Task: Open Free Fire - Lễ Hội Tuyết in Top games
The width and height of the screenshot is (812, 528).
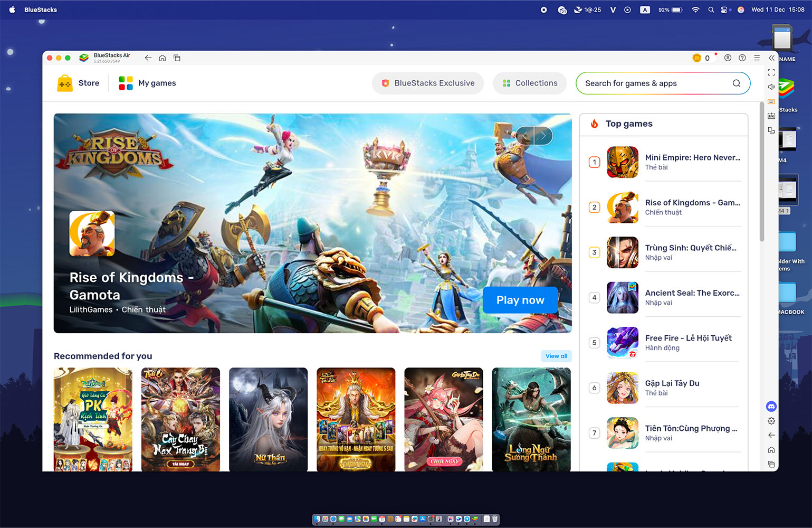Action: pyautogui.click(x=664, y=343)
